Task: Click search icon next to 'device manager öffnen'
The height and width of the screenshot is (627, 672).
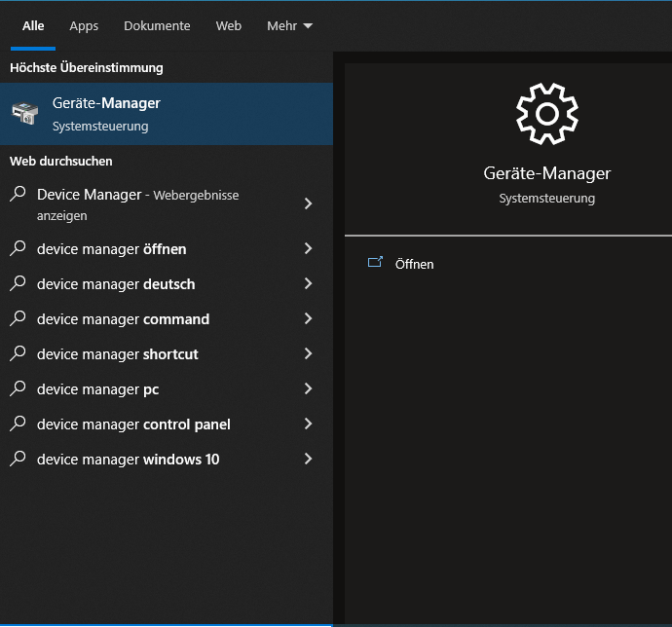Action: (x=18, y=248)
